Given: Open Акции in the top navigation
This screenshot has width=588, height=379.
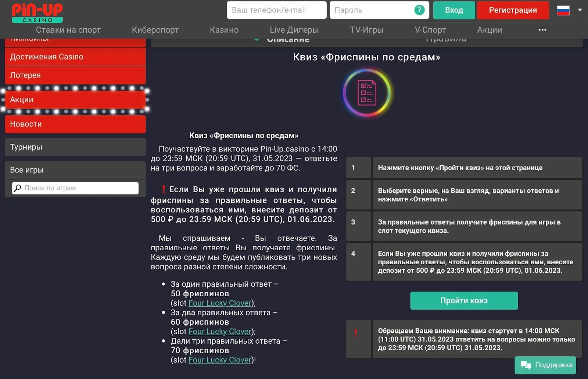Looking at the screenshot, I should 489,30.
